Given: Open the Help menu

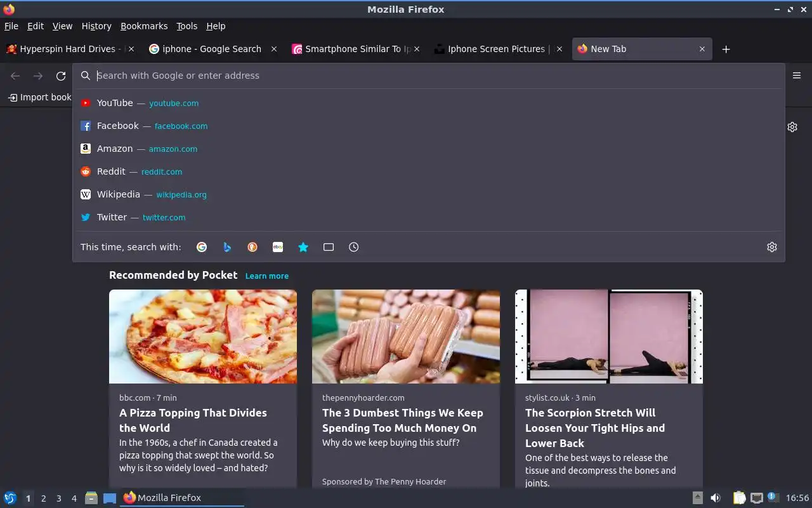Looking at the screenshot, I should tap(216, 26).
